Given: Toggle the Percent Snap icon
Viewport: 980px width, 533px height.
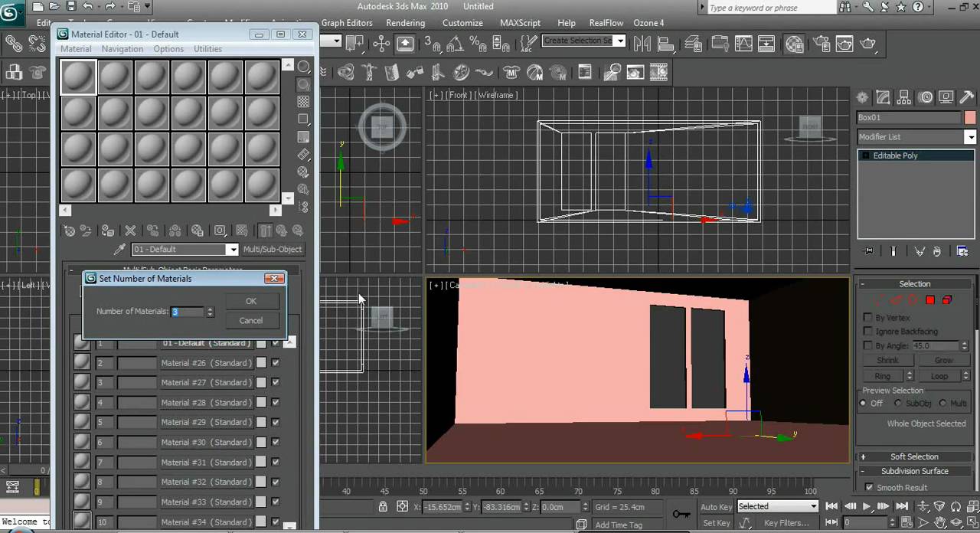Looking at the screenshot, I should click(x=477, y=44).
